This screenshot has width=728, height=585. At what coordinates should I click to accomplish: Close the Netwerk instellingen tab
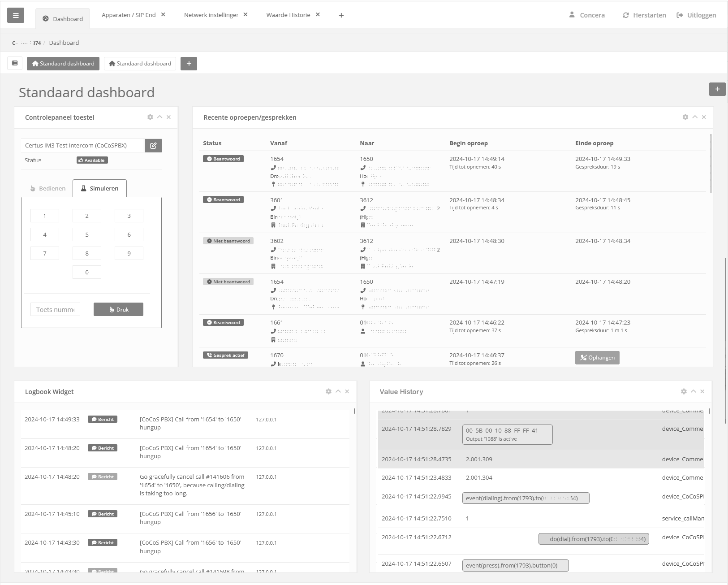tap(246, 15)
